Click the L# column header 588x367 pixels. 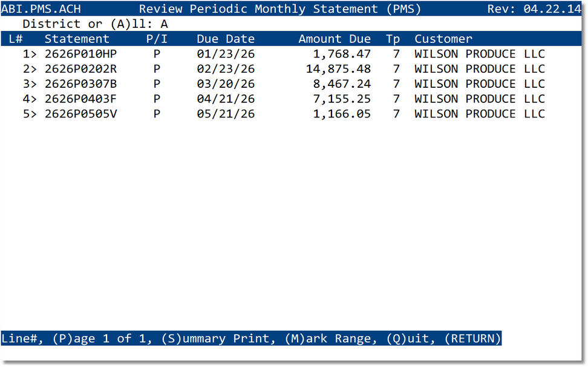point(16,39)
